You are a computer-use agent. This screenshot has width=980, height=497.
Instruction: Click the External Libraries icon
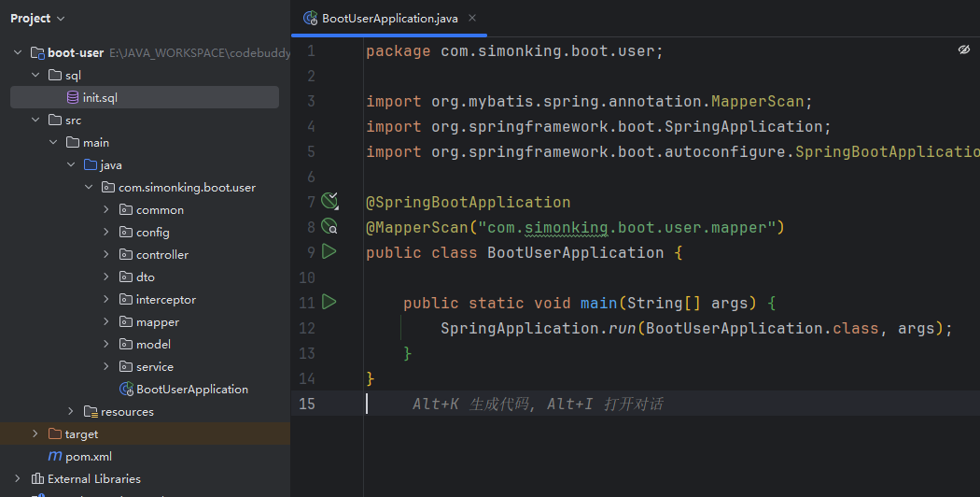tap(37, 479)
